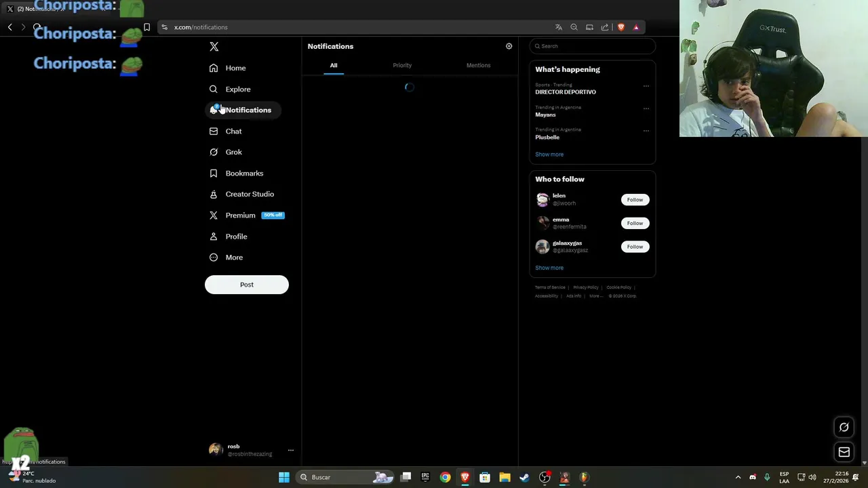Select the All notifications tab
The width and height of the screenshot is (868, 488).
(334, 65)
